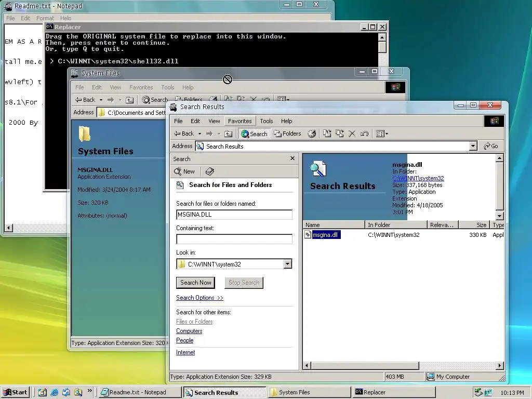Open People search link
Viewport: 532px width, 399px height.
point(184,340)
